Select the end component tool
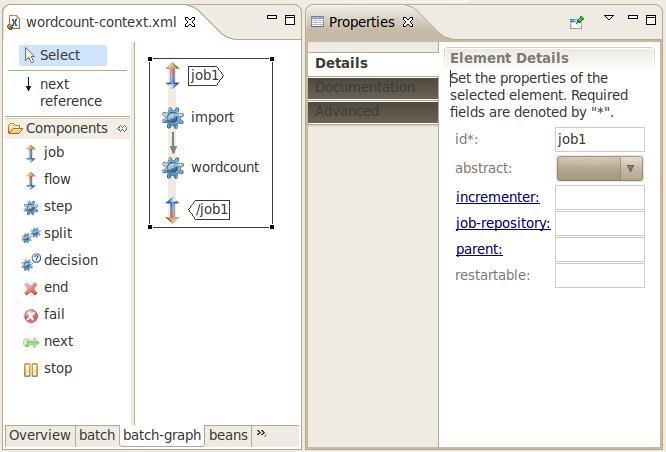Viewport: 666px width, 452px height. click(55, 287)
